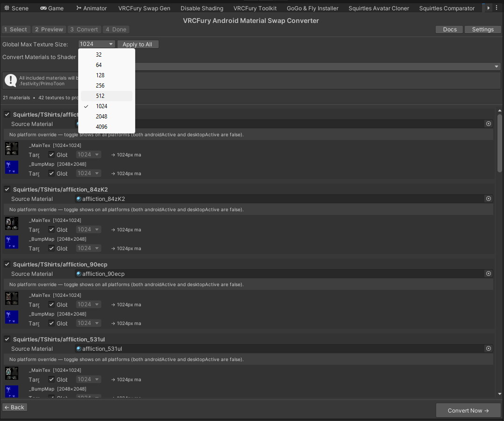Open the Settings button
The width and height of the screenshot is (504, 421).
coord(483,29)
